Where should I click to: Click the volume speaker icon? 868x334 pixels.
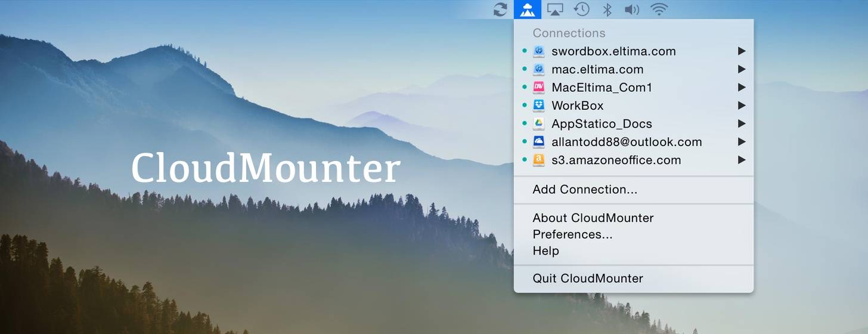pyautogui.click(x=631, y=10)
